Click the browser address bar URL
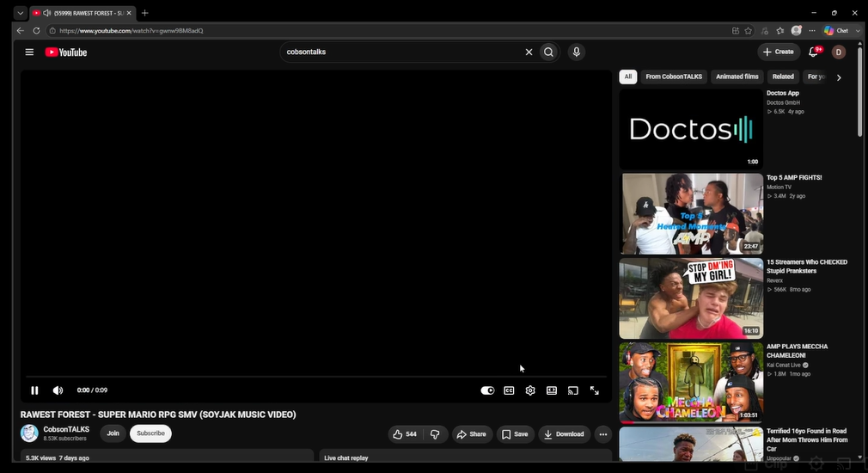Screen dimensions: 868x473 131,31
